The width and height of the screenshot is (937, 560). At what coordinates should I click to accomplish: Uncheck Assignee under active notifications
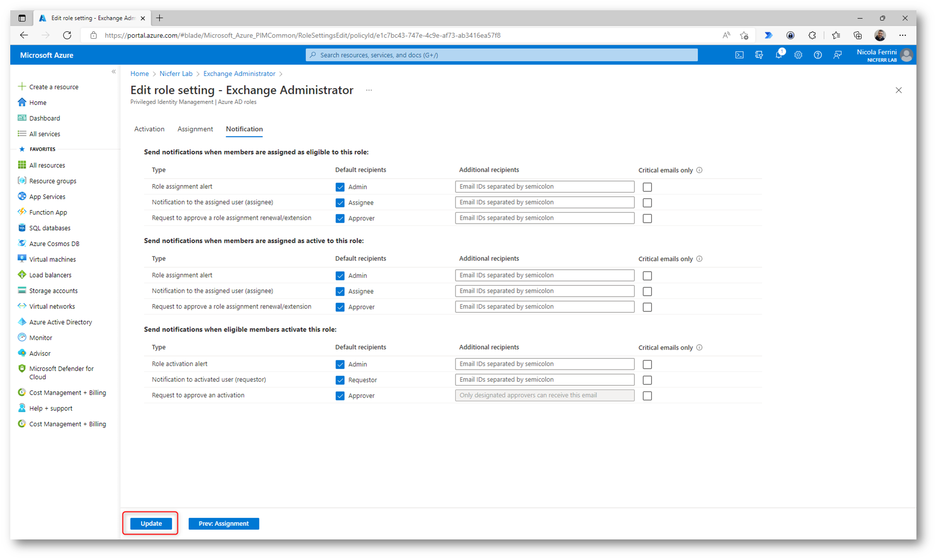click(x=340, y=291)
